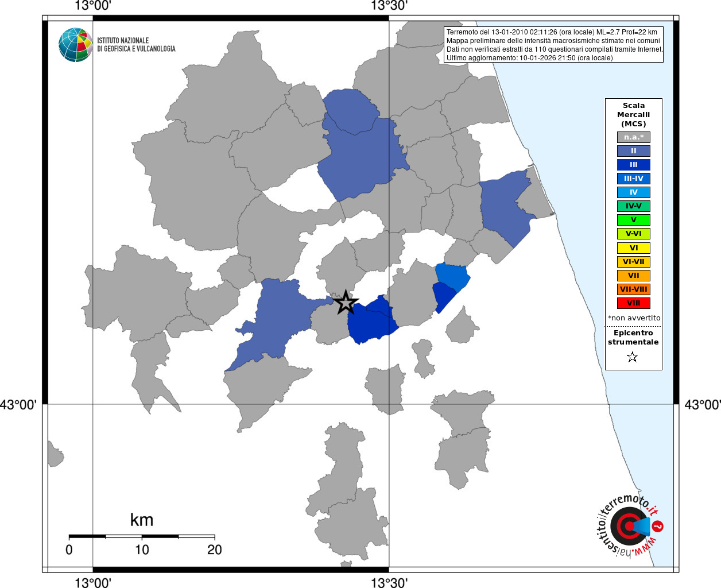Click the 'Scala Mercalli (MCS)' legend title

click(x=634, y=115)
